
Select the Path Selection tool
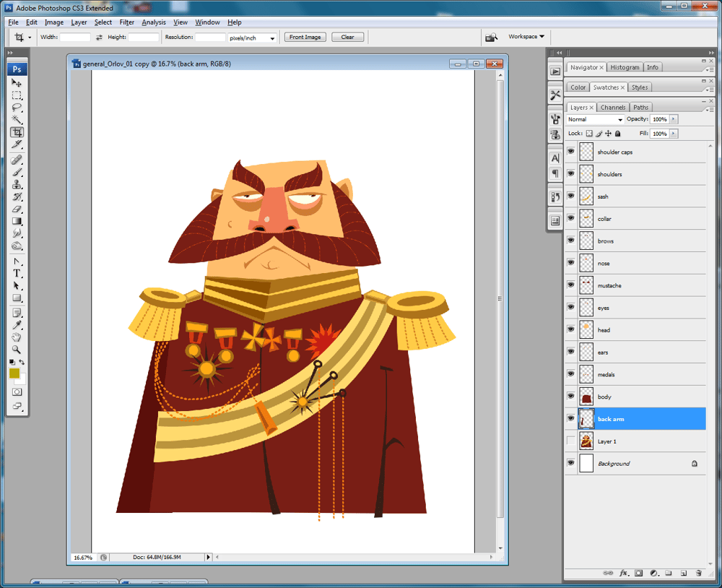click(17, 286)
